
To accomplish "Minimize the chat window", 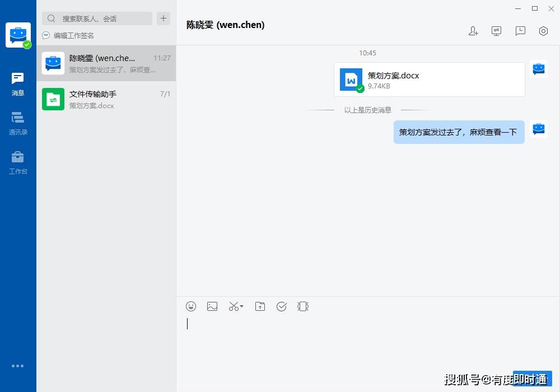I will coord(518,8).
